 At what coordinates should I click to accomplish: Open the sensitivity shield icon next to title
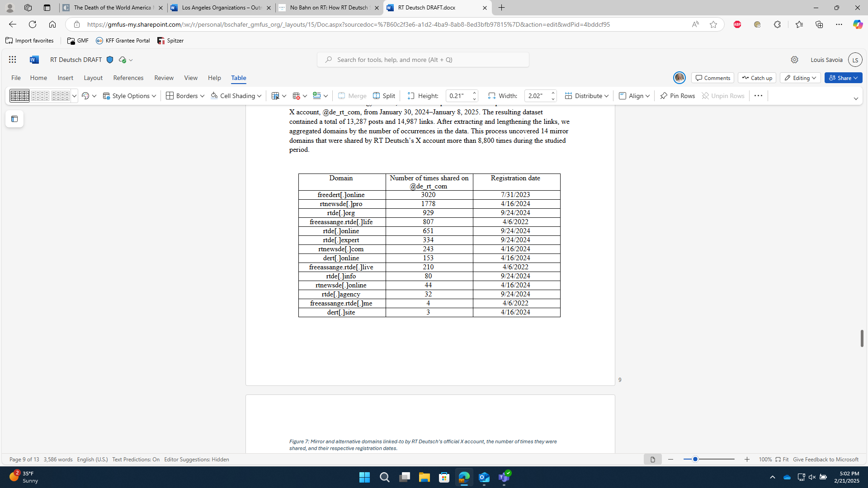tap(110, 60)
